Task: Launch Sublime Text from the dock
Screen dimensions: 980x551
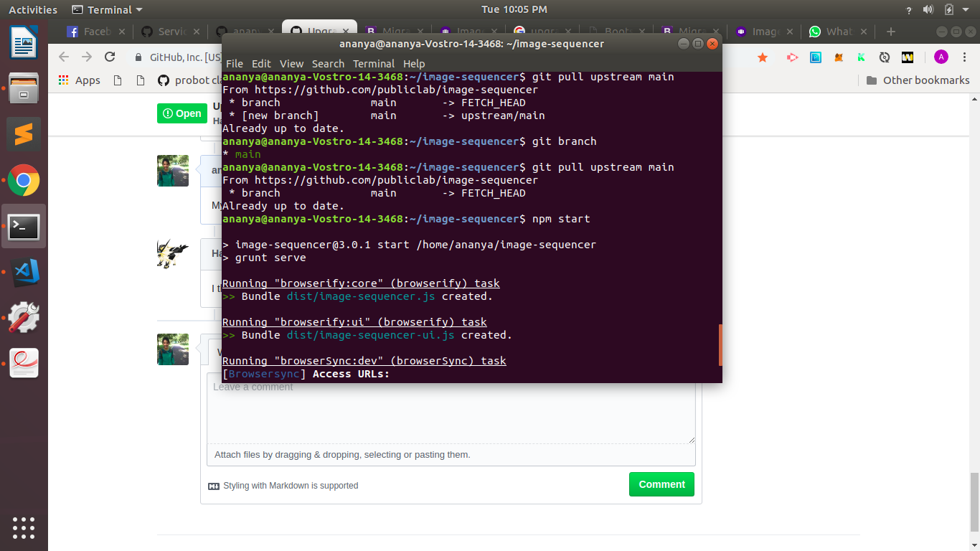Action: [24, 134]
